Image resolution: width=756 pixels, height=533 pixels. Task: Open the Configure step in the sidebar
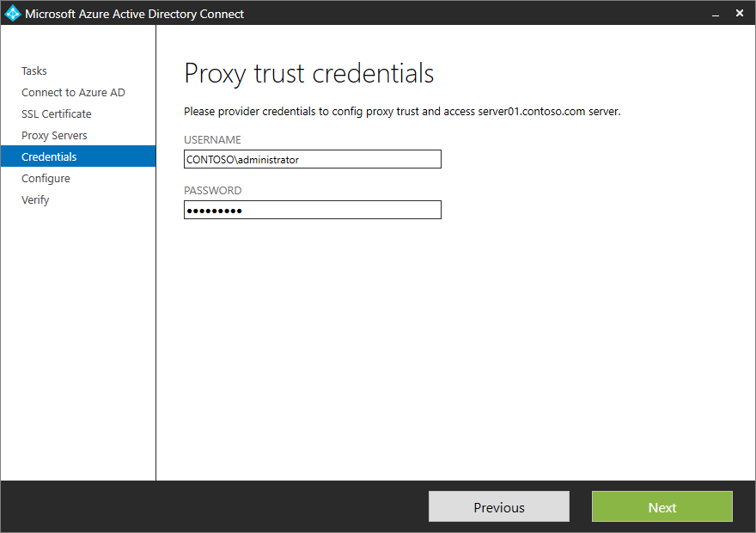pos(46,178)
